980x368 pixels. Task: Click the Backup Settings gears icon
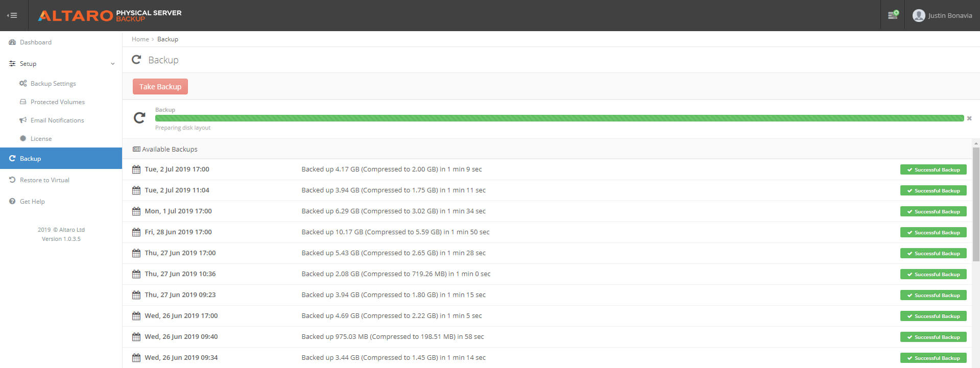pos(23,83)
